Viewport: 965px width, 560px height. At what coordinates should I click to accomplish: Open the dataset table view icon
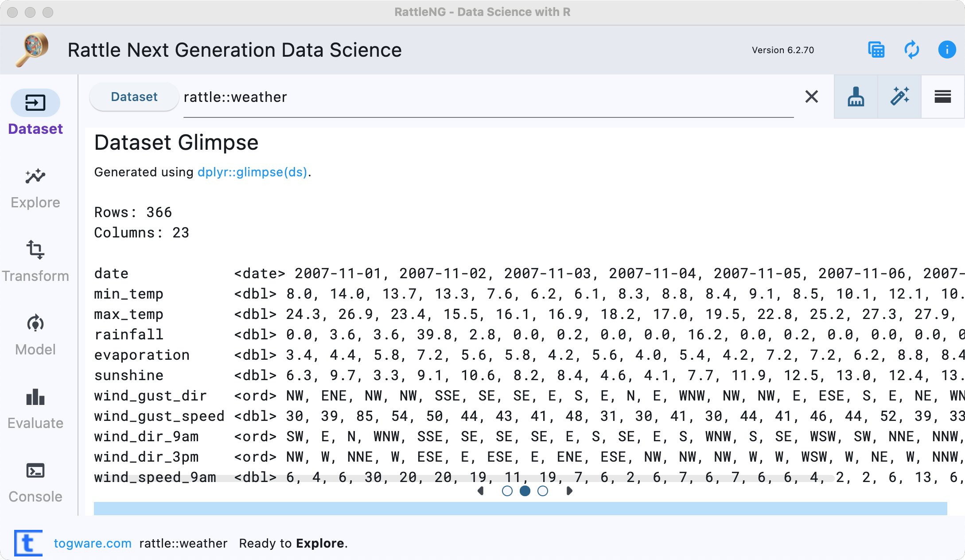[x=876, y=50]
